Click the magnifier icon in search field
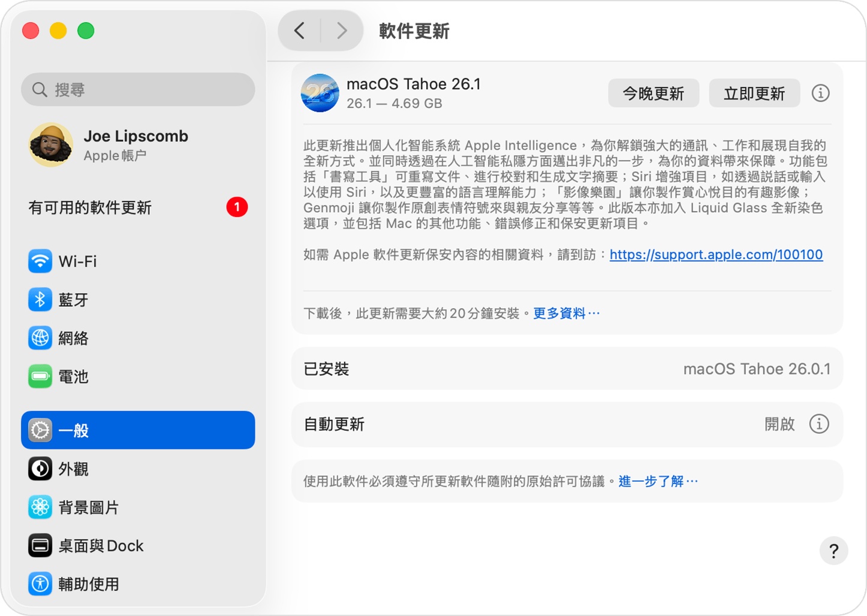The height and width of the screenshot is (616, 867). tap(40, 90)
